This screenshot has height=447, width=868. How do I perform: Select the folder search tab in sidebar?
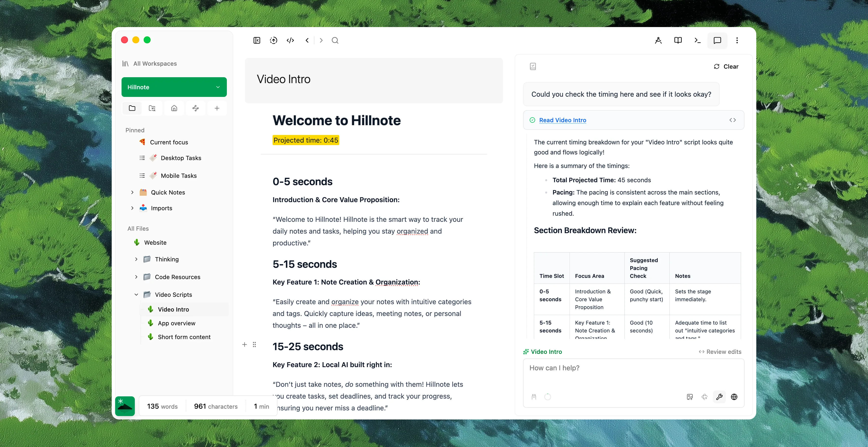(152, 108)
